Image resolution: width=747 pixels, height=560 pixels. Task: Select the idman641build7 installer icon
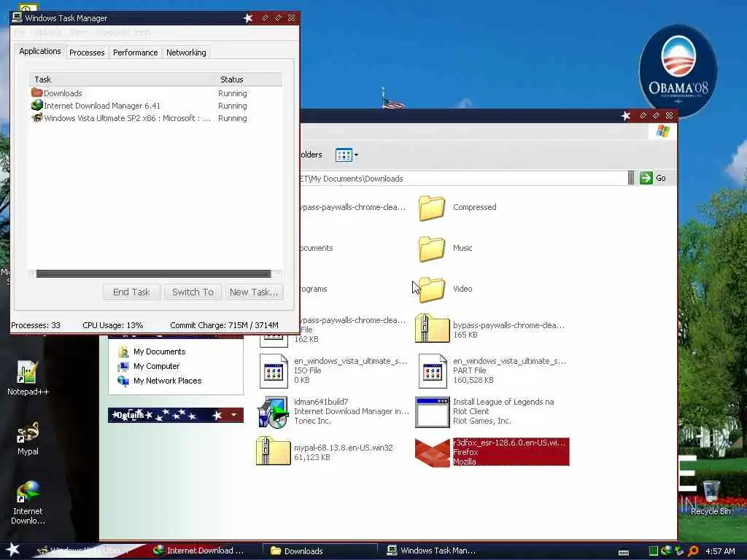274,413
